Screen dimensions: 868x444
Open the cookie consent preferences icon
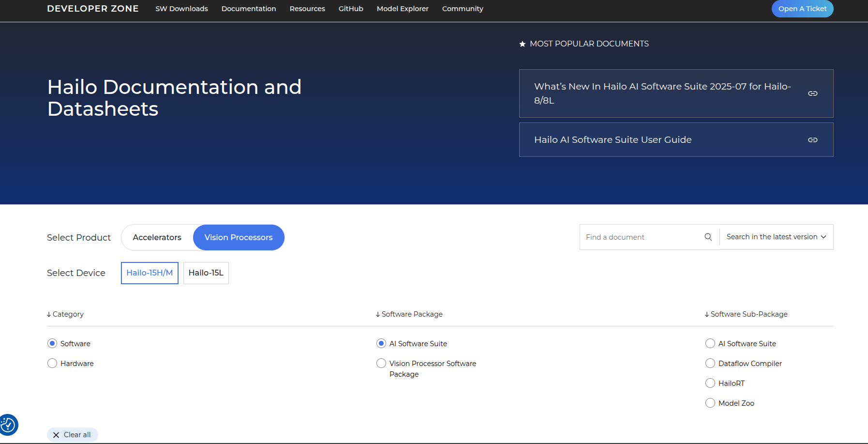pyautogui.click(x=8, y=425)
